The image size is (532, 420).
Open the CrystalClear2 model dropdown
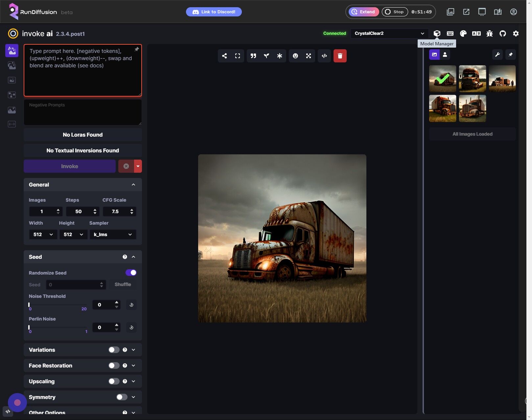point(389,33)
